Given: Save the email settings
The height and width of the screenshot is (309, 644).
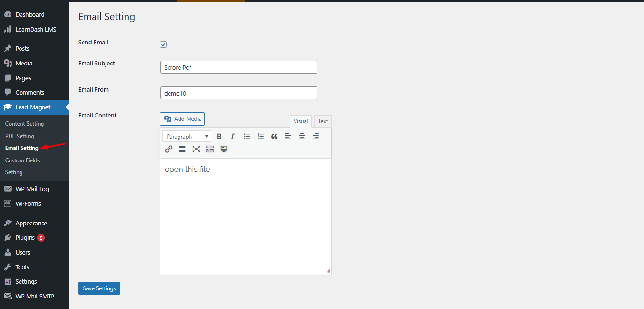Looking at the screenshot, I should [99, 288].
